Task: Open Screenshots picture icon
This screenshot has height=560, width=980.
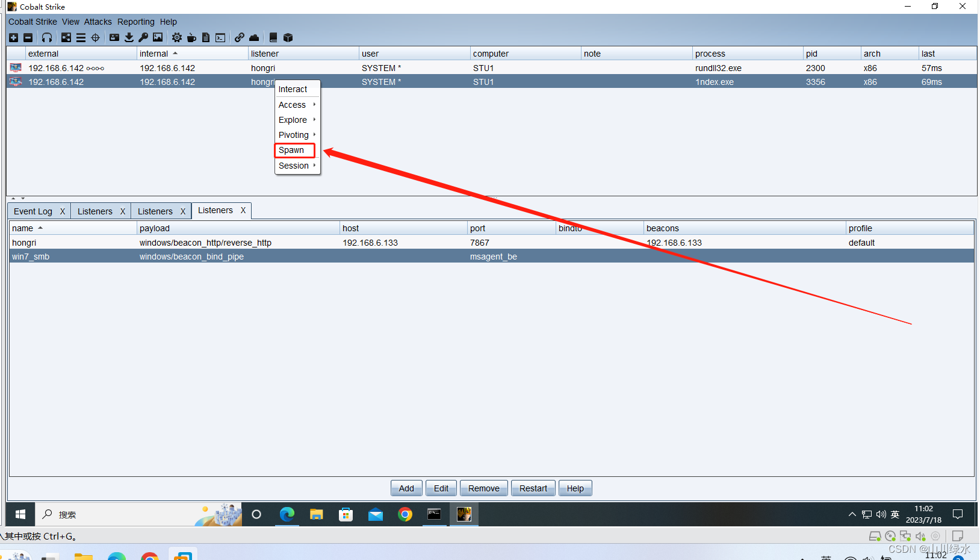Action: click(x=158, y=37)
